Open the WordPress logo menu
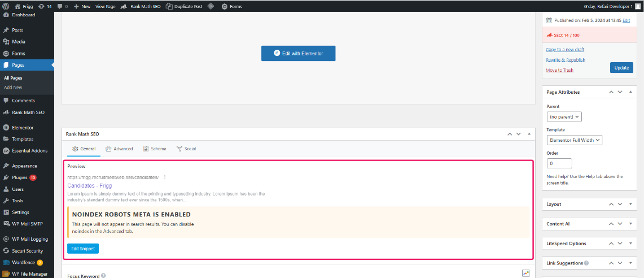 (6, 6)
